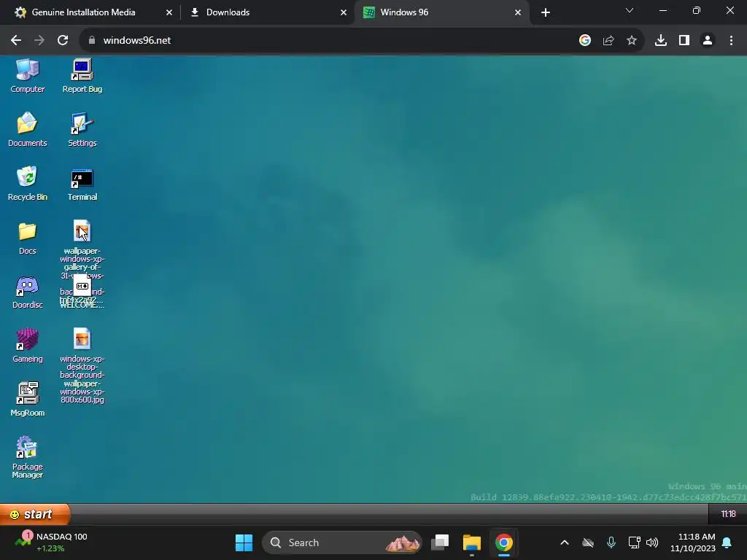This screenshot has height=560, width=747.
Task: Click the Windows 96 start button
Action: pyautogui.click(x=34, y=514)
